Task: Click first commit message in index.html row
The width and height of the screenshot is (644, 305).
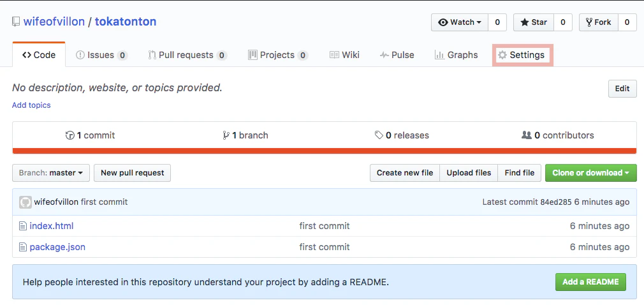Action: pos(325,226)
